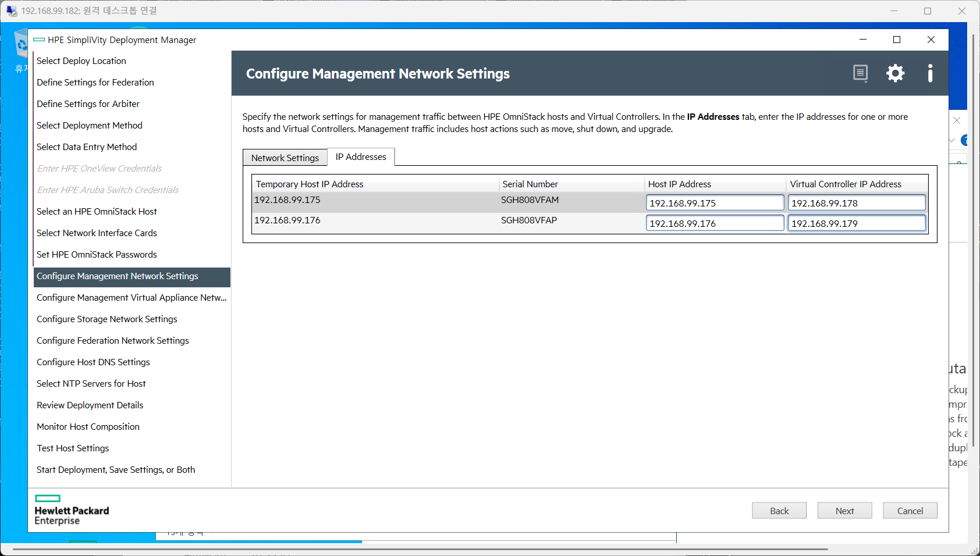Open the settings gear icon
The image size is (980, 556).
[x=895, y=73]
